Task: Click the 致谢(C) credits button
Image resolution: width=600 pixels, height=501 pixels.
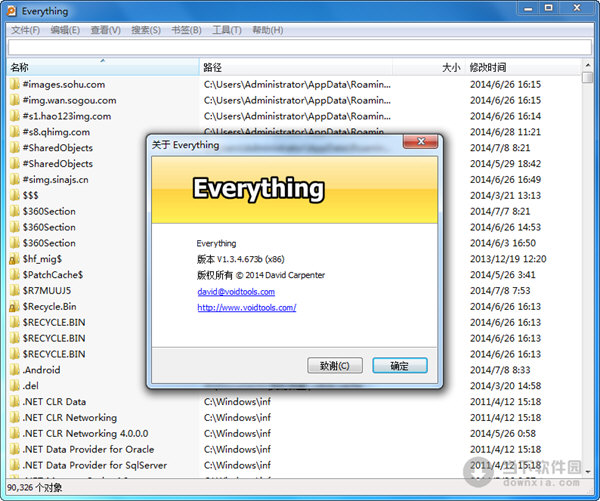Action: click(x=335, y=366)
